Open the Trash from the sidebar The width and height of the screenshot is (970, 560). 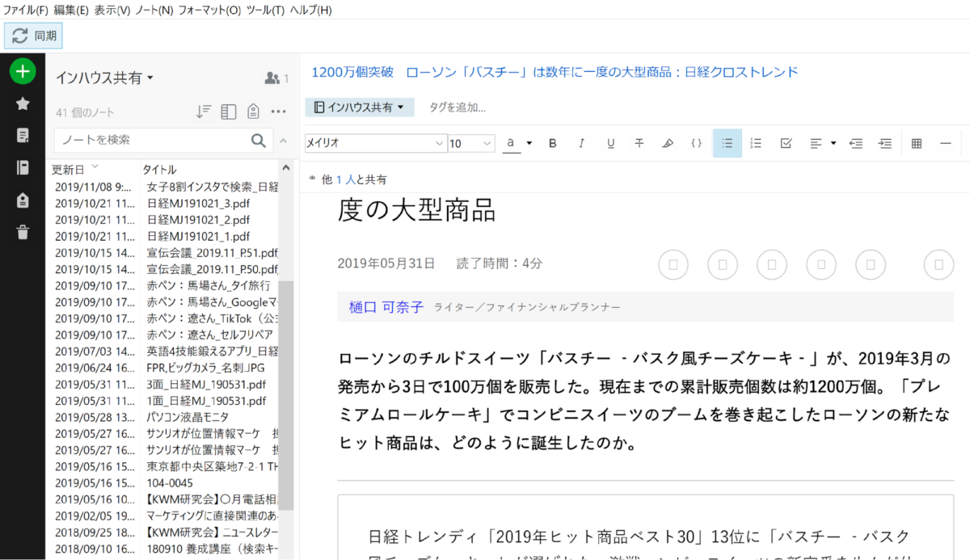click(x=23, y=233)
